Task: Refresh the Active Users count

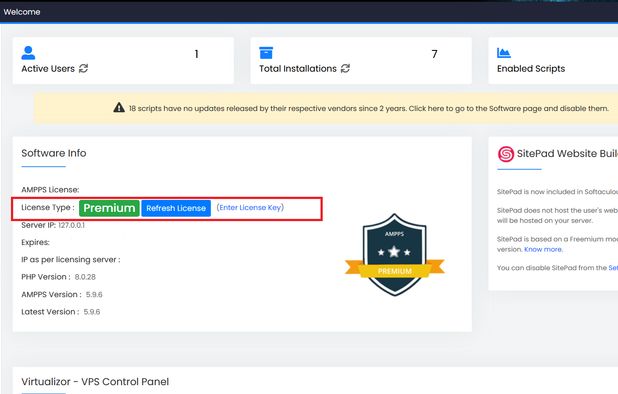Action: click(83, 69)
